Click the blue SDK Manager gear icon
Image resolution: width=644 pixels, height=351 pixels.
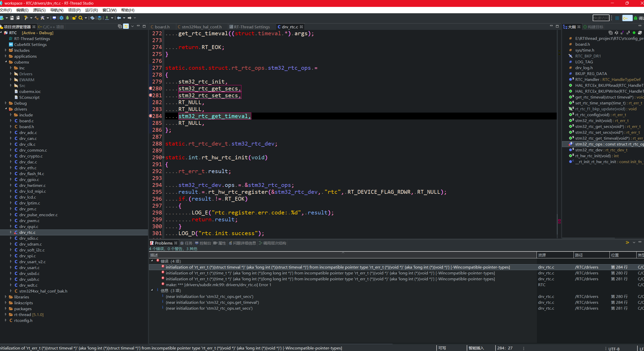point(61,18)
